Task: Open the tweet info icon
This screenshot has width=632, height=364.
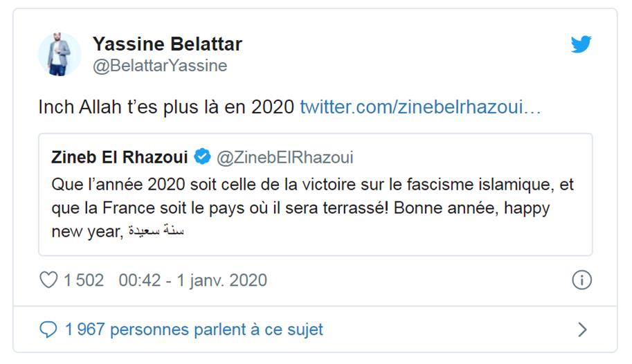Action: click(x=581, y=280)
